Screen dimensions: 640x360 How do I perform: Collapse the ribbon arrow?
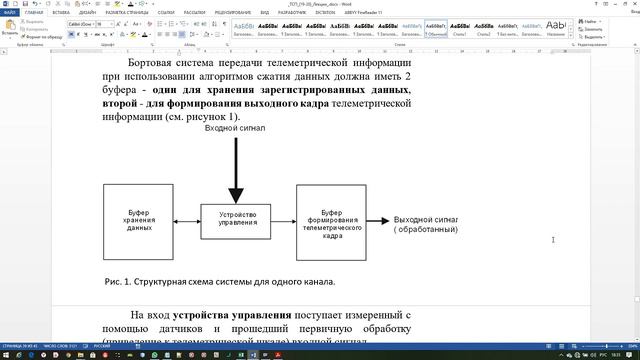(x=635, y=44)
